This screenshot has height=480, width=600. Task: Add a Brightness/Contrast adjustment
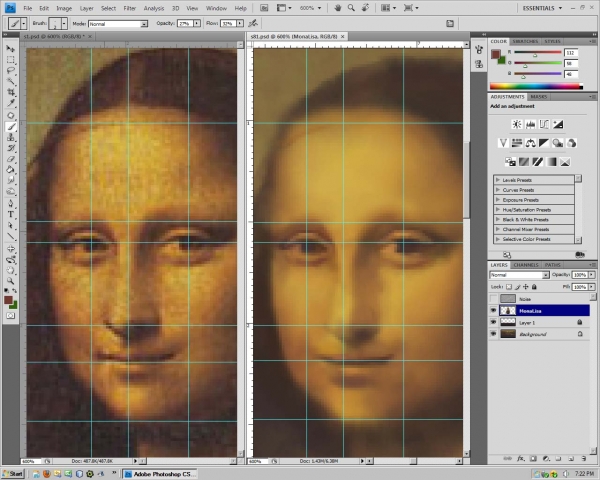(x=517, y=124)
